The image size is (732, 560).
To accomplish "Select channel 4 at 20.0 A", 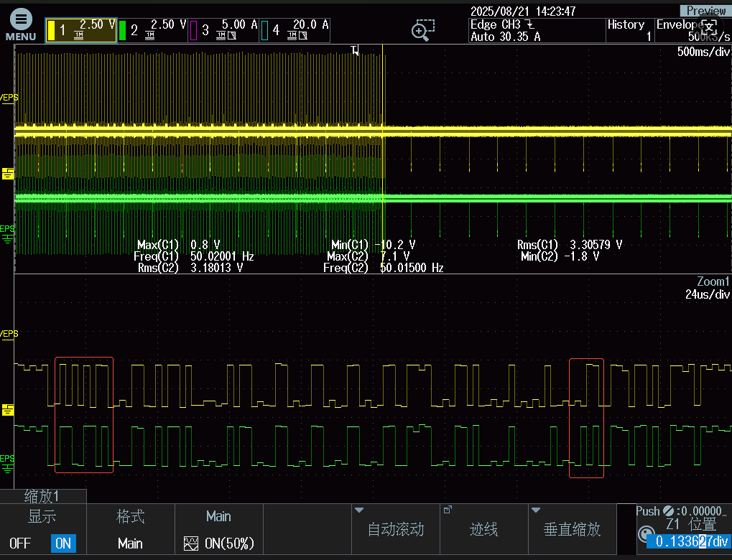I will [295, 30].
